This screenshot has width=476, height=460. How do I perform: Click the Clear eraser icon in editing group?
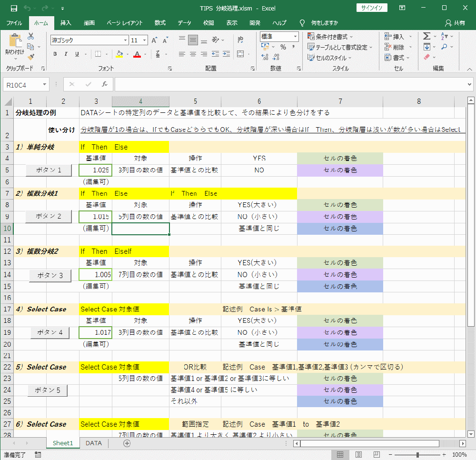click(427, 57)
